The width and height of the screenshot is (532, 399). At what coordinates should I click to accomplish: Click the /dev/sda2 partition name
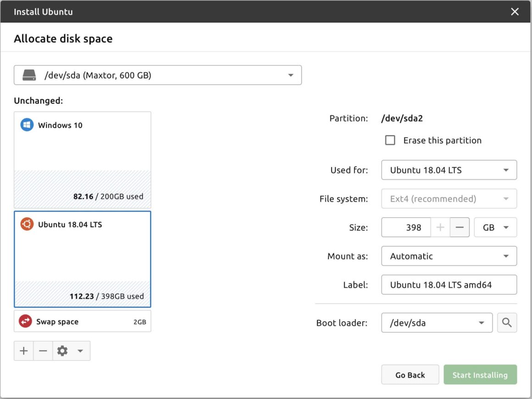[402, 118]
